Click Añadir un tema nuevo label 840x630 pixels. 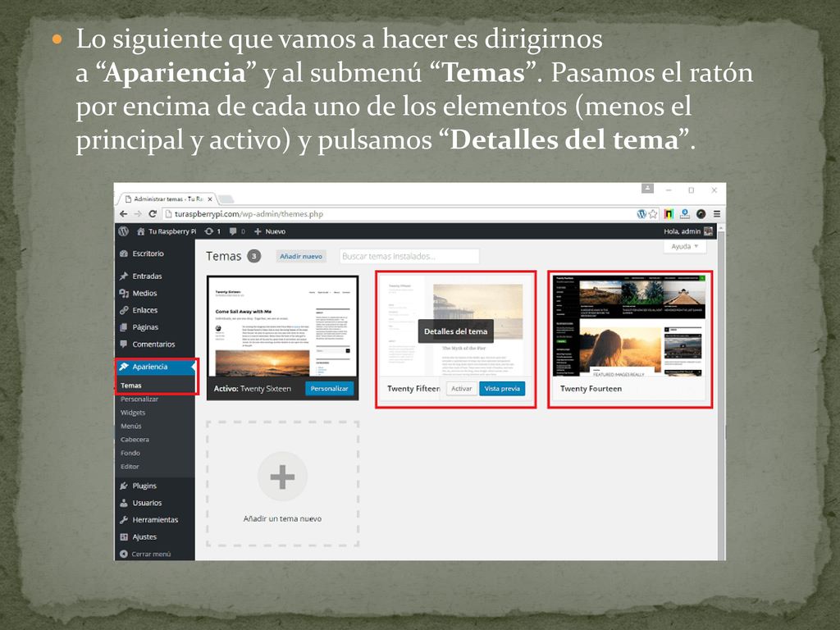(x=282, y=518)
